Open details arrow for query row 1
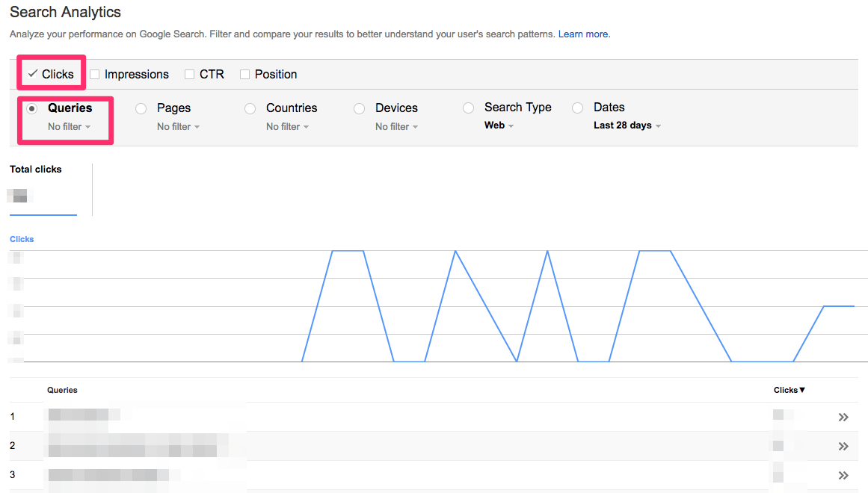Screen dimensions: 868x493 [x=843, y=418]
